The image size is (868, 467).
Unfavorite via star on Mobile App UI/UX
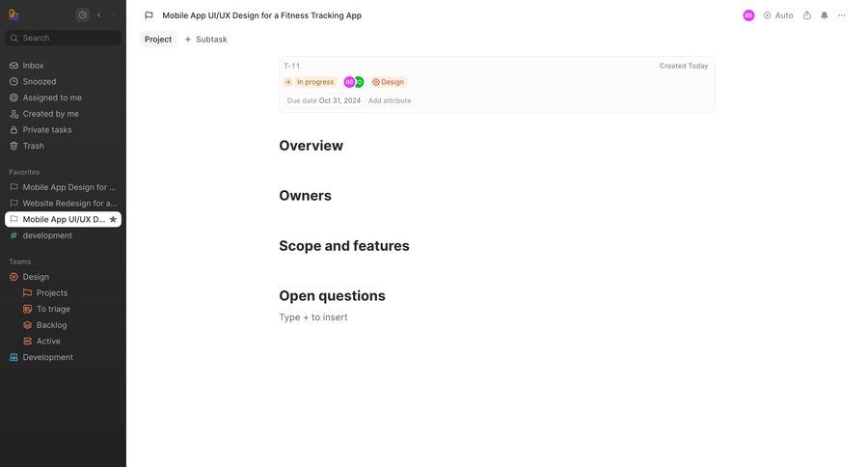(113, 219)
